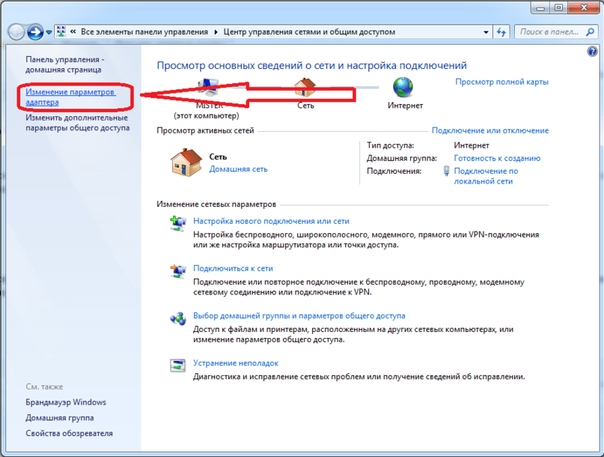Click the Forward navigation arrow button
604x457 pixels.
35,32
